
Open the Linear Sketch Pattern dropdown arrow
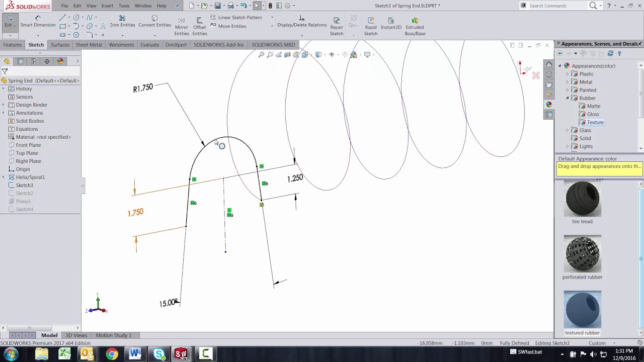point(272,18)
